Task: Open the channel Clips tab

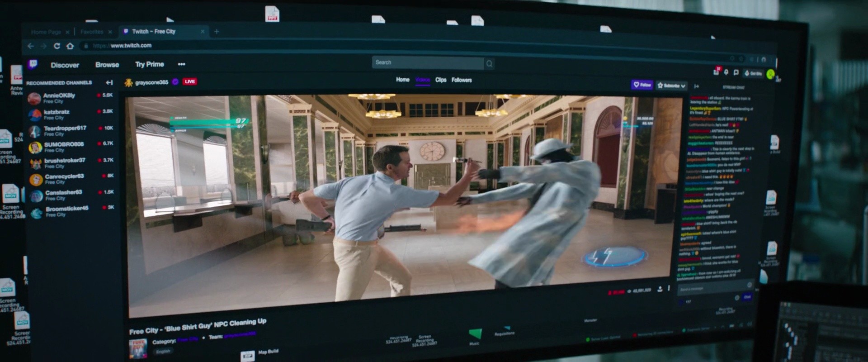Action: coord(441,80)
